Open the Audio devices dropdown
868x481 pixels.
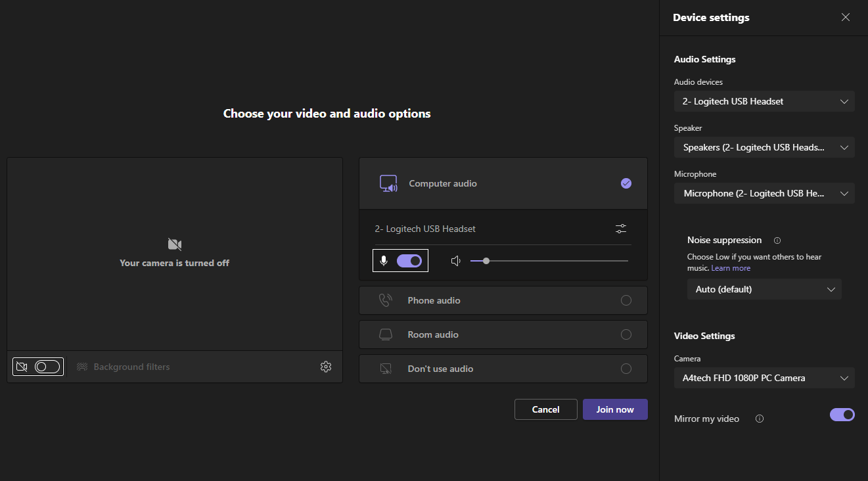click(x=764, y=101)
